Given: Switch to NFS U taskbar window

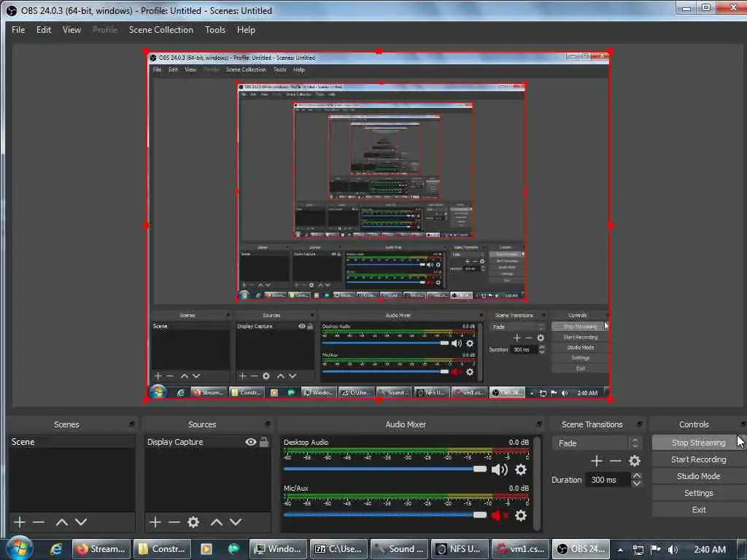Looking at the screenshot, I should coord(460,549).
